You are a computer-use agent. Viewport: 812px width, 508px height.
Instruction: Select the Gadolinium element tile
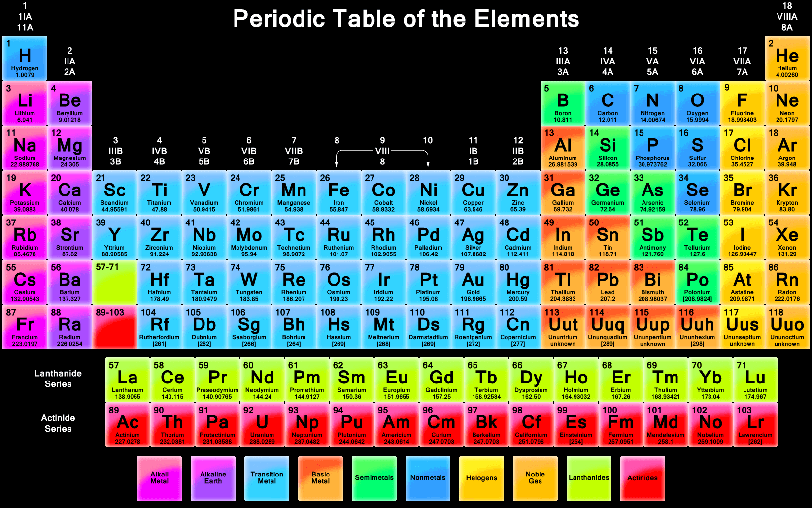pyautogui.click(x=441, y=380)
